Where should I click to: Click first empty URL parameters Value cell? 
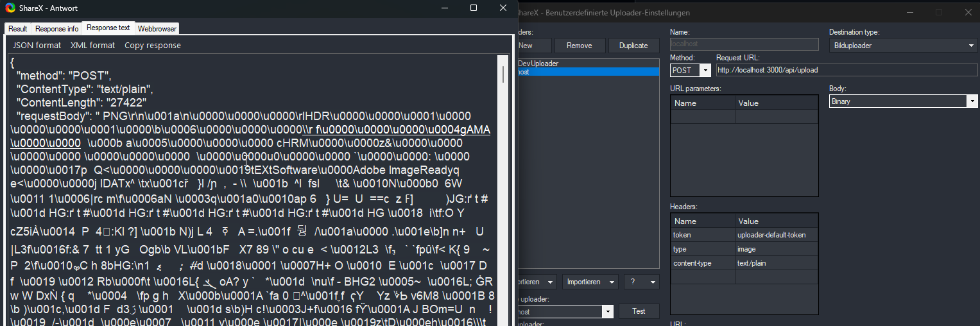pos(777,116)
